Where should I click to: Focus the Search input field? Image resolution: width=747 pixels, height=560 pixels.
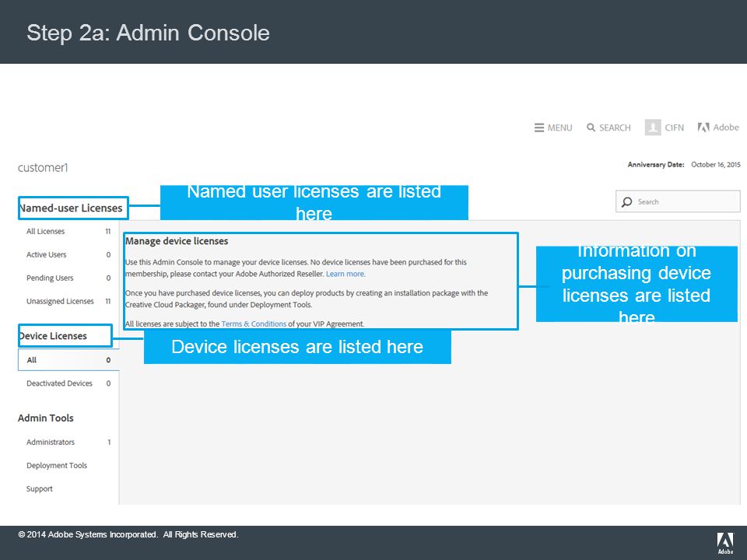click(678, 201)
